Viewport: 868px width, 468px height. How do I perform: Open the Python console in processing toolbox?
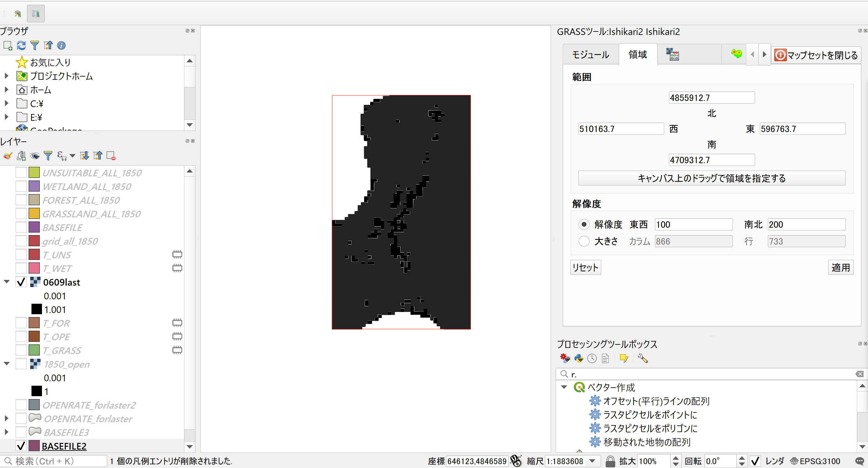click(579, 358)
